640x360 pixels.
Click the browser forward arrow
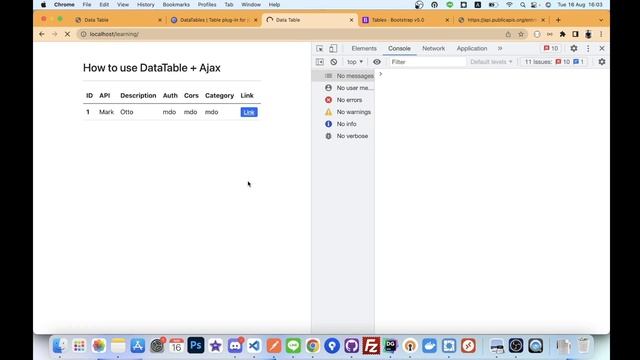point(55,34)
